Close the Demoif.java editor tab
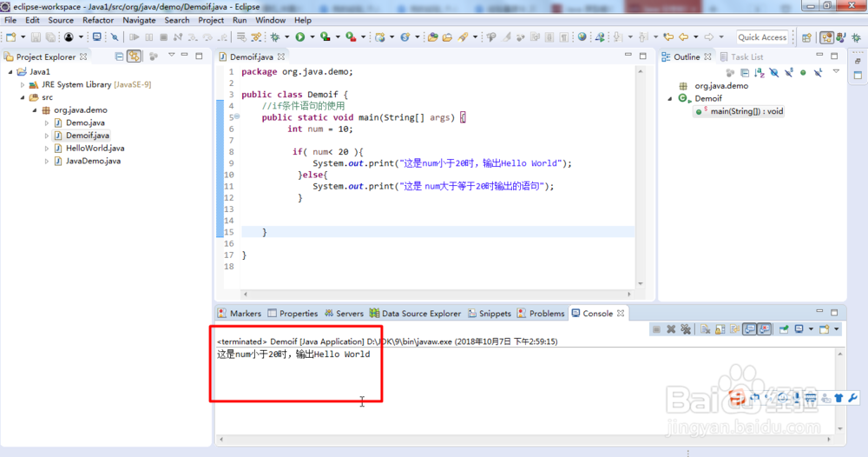The image size is (868, 457). pyautogui.click(x=281, y=56)
